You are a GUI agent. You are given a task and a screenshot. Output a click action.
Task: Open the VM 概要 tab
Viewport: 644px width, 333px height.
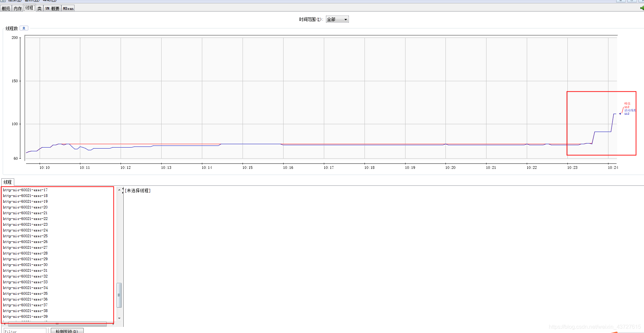(x=52, y=8)
